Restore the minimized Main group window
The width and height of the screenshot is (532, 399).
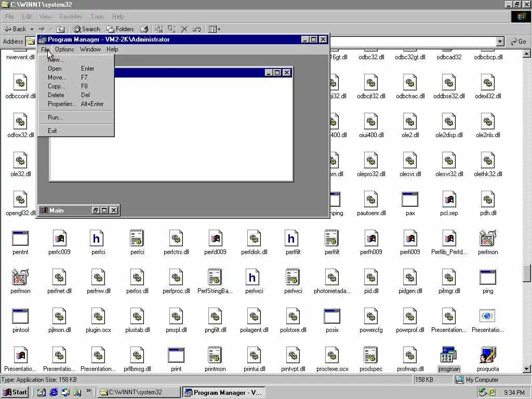coord(96,210)
